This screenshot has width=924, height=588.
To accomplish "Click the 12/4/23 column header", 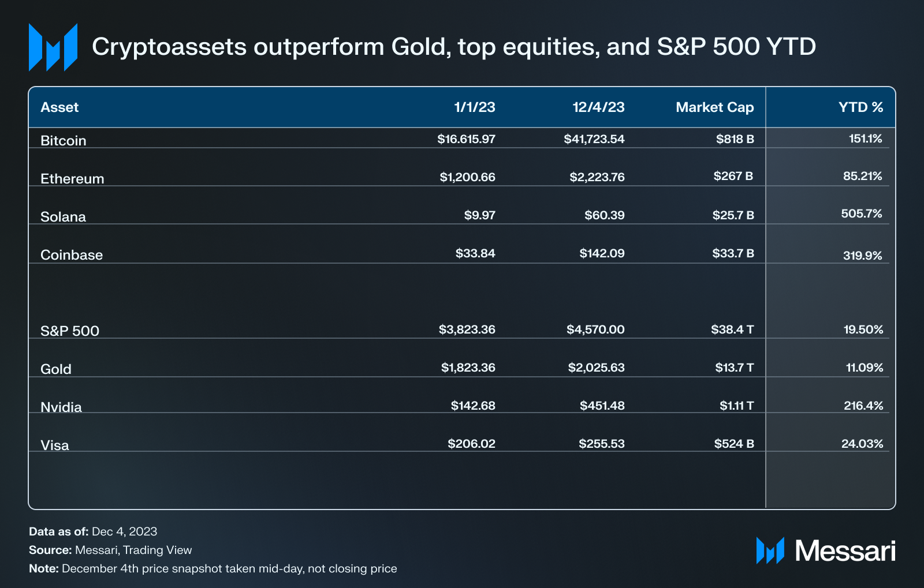I will coord(598,107).
